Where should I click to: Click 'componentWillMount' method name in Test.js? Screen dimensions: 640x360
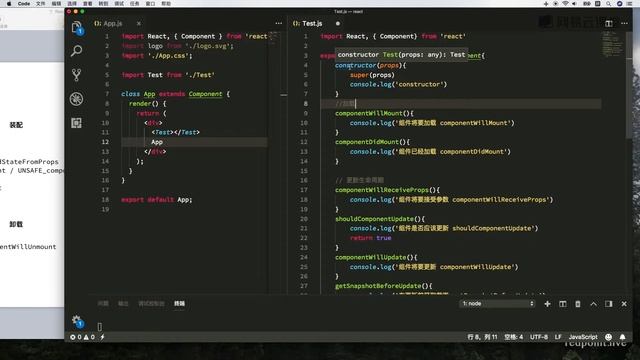click(369, 113)
